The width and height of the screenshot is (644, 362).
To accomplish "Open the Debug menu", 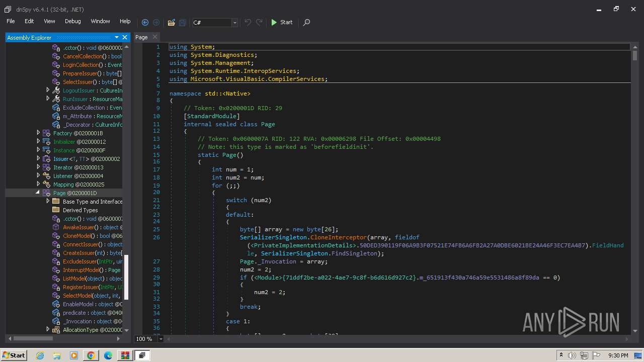I will (x=72, y=21).
